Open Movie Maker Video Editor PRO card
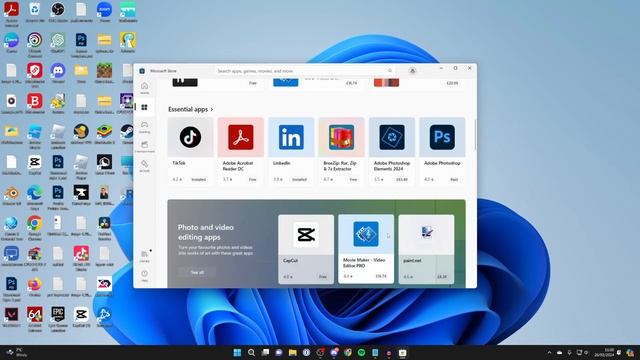The image size is (640, 360). coord(366,249)
